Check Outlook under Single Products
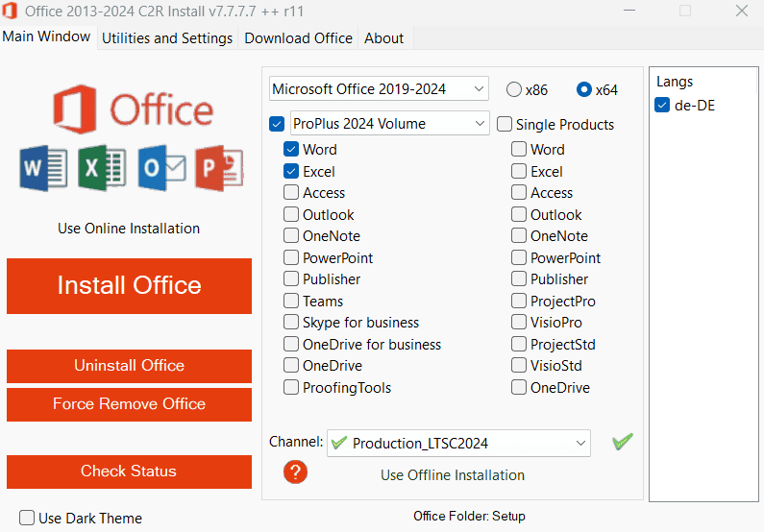The width and height of the screenshot is (764, 532). (519, 214)
